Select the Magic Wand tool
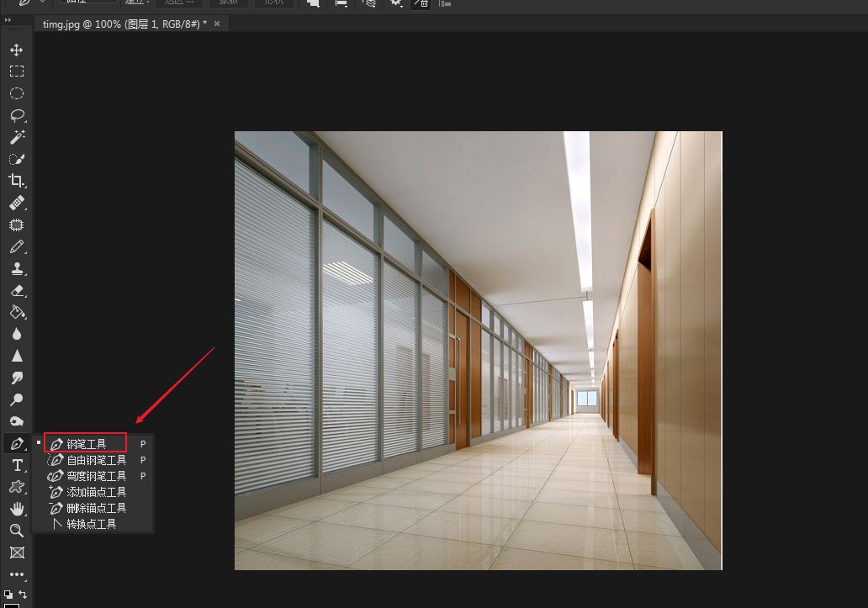 pyautogui.click(x=17, y=136)
